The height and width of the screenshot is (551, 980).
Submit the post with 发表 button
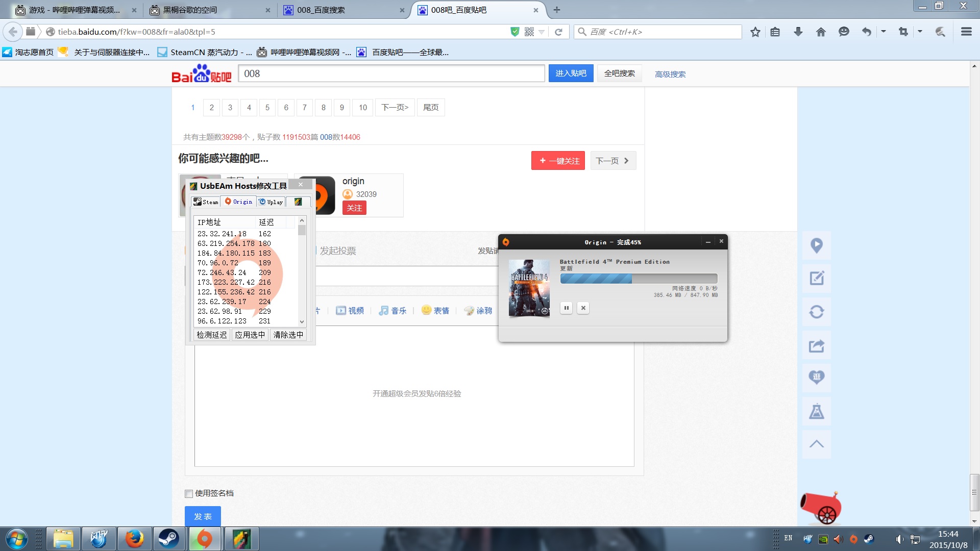(203, 516)
